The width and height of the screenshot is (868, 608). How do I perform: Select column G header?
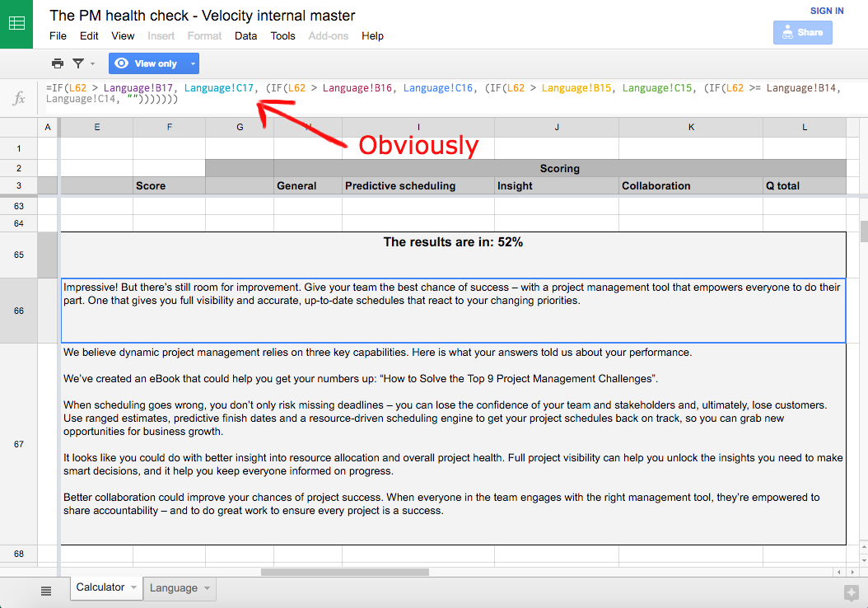pyautogui.click(x=240, y=128)
